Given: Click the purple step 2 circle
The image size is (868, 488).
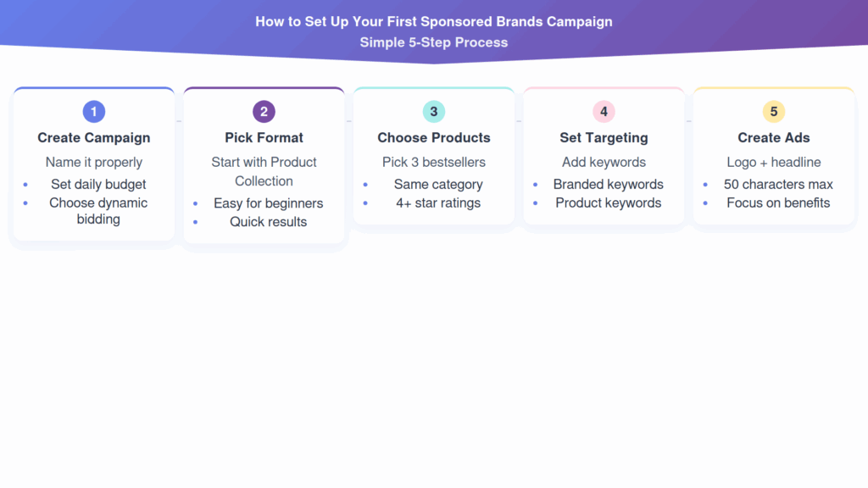Looking at the screenshot, I should coord(264,112).
